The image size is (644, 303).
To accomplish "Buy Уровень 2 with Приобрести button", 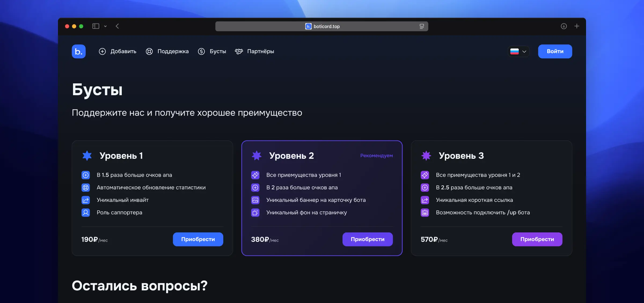I will click(x=368, y=239).
